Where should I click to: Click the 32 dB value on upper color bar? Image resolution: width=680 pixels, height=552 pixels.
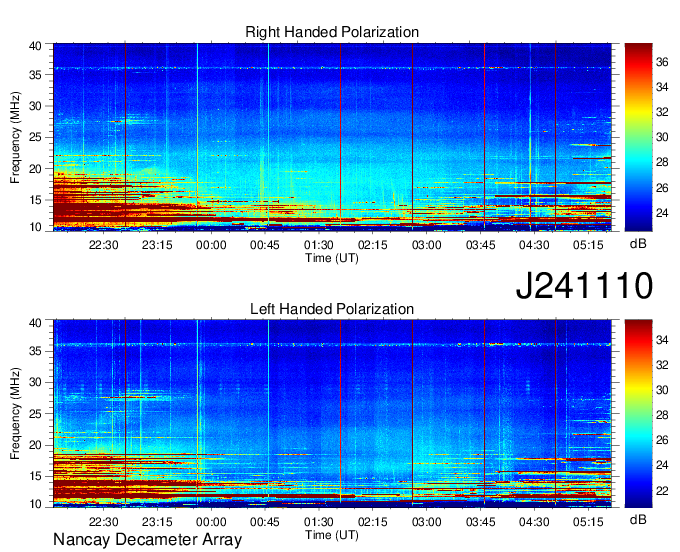[x=662, y=112]
